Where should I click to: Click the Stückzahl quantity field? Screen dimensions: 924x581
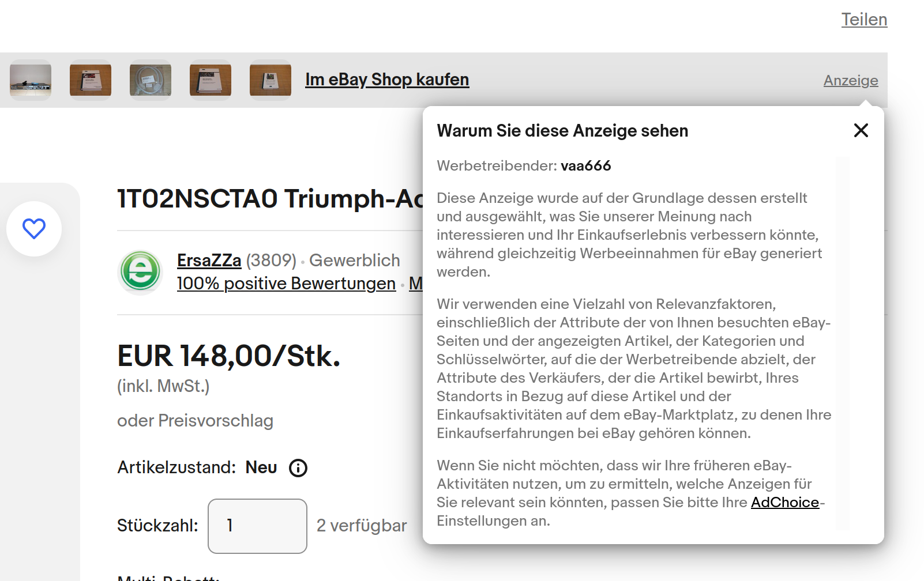[257, 526]
